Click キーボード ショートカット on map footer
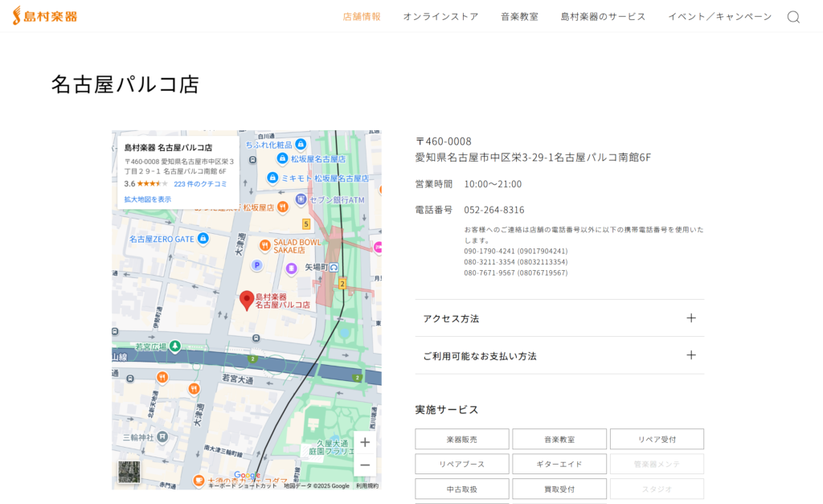This screenshot has height=504, width=823. coord(243,486)
